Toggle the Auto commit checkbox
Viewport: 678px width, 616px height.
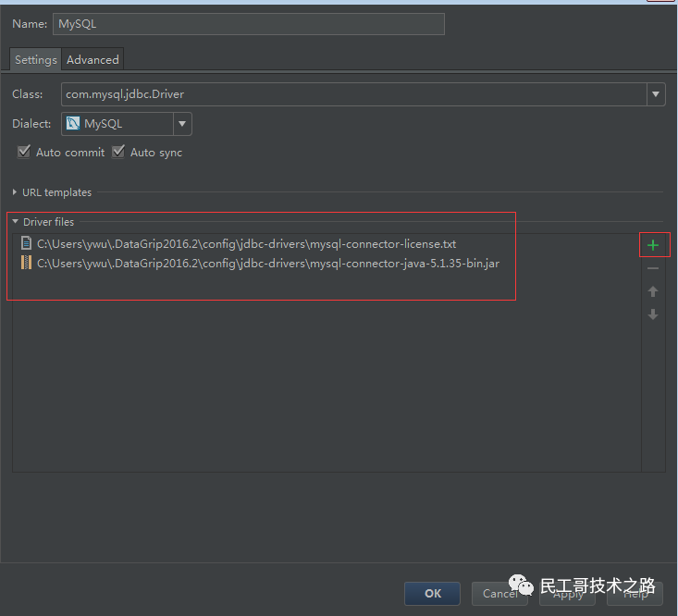tap(24, 152)
